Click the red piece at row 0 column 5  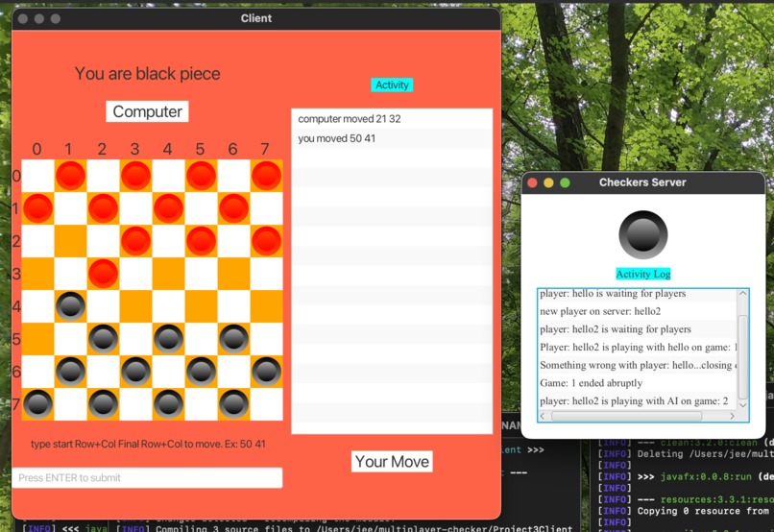coord(201,176)
